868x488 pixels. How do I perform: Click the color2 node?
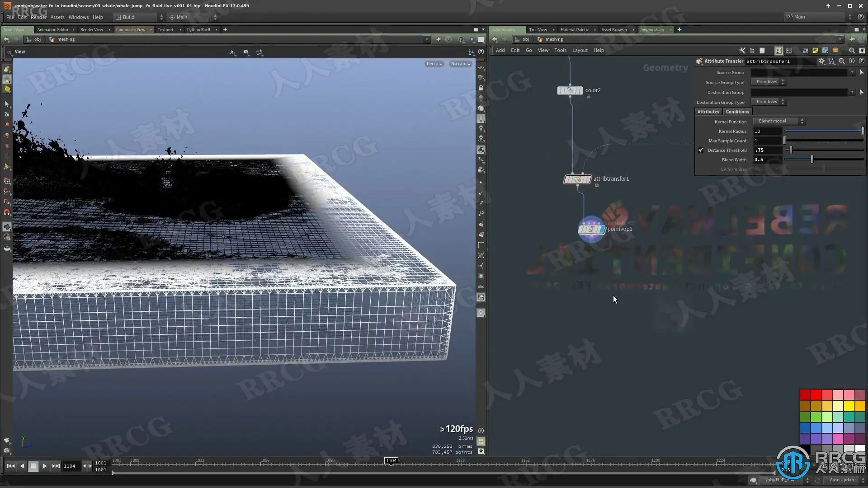click(x=570, y=90)
